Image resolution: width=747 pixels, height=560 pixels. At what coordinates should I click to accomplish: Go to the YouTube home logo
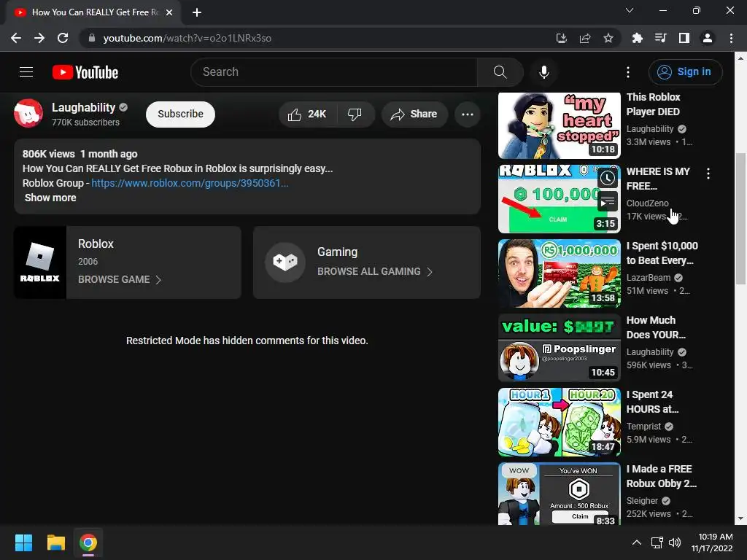pyautogui.click(x=85, y=72)
